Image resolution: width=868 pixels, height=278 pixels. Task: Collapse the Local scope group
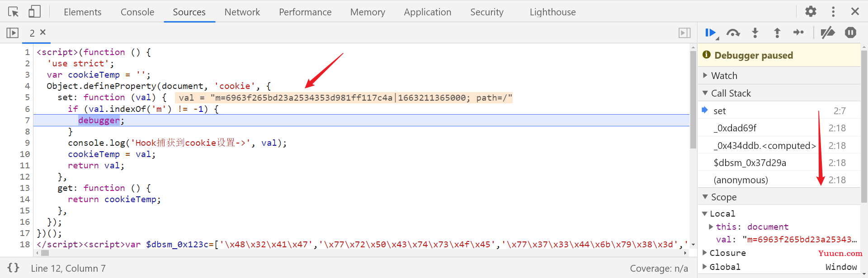pyautogui.click(x=705, y=213)
